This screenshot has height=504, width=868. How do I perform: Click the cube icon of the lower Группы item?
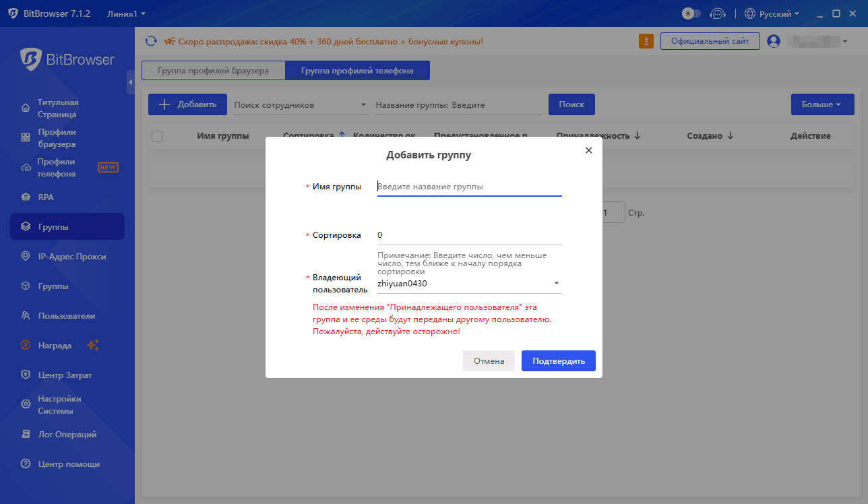26,286
